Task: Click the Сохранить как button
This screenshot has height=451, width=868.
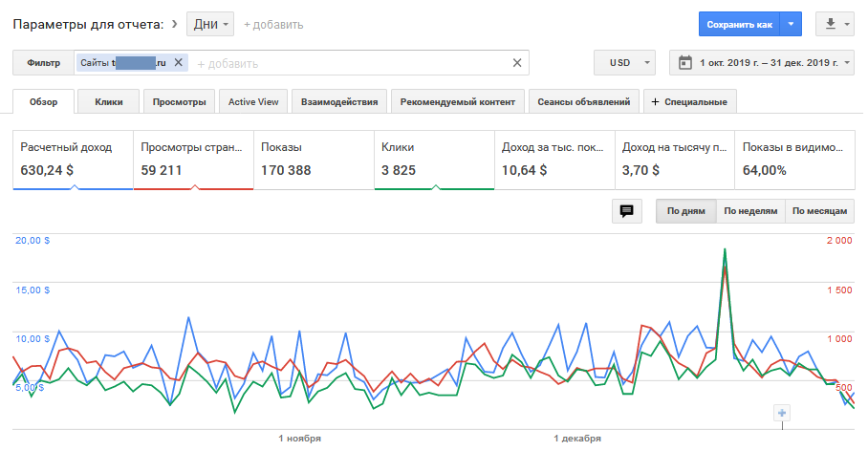Action: (x=739, y=24)
